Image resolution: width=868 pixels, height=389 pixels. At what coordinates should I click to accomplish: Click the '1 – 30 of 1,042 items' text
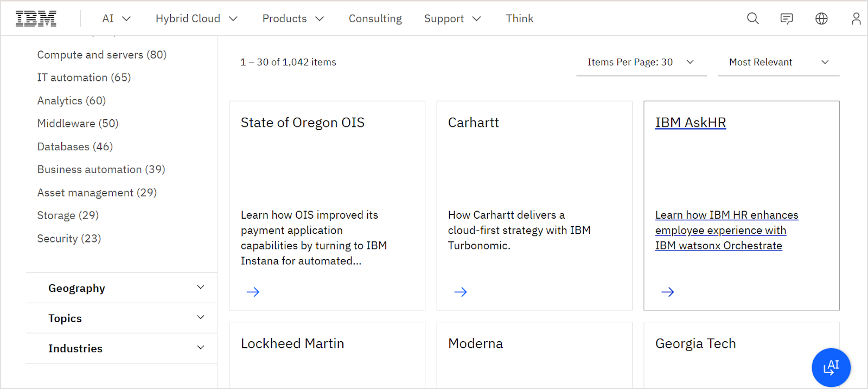tap(288, 62)
